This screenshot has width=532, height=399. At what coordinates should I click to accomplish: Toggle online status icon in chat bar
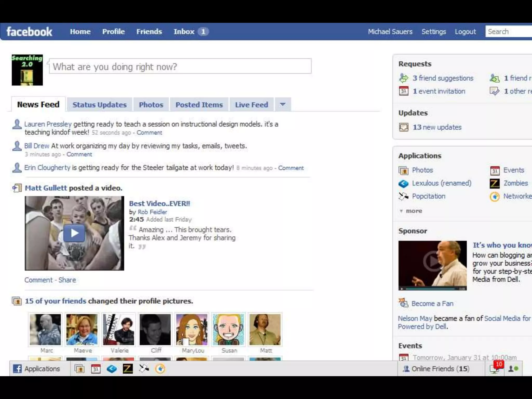point(513,369)
